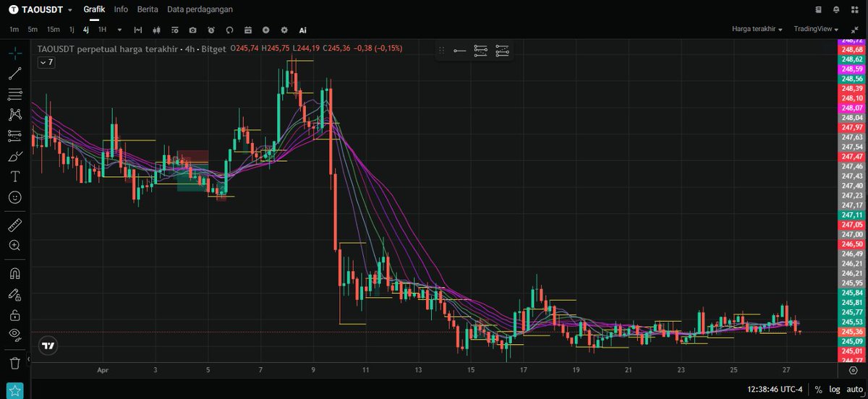Select the brush drawing tool
This screenshot has width=868, height=399.
(14, 156)
